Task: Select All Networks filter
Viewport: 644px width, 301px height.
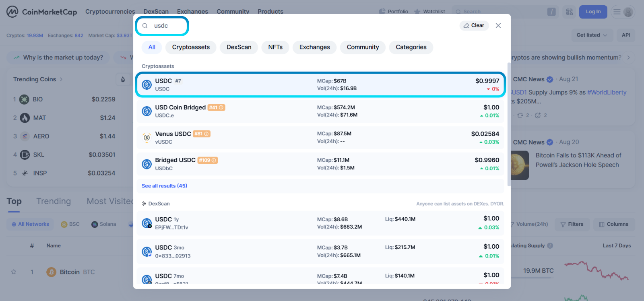Action: click(31, 224)
